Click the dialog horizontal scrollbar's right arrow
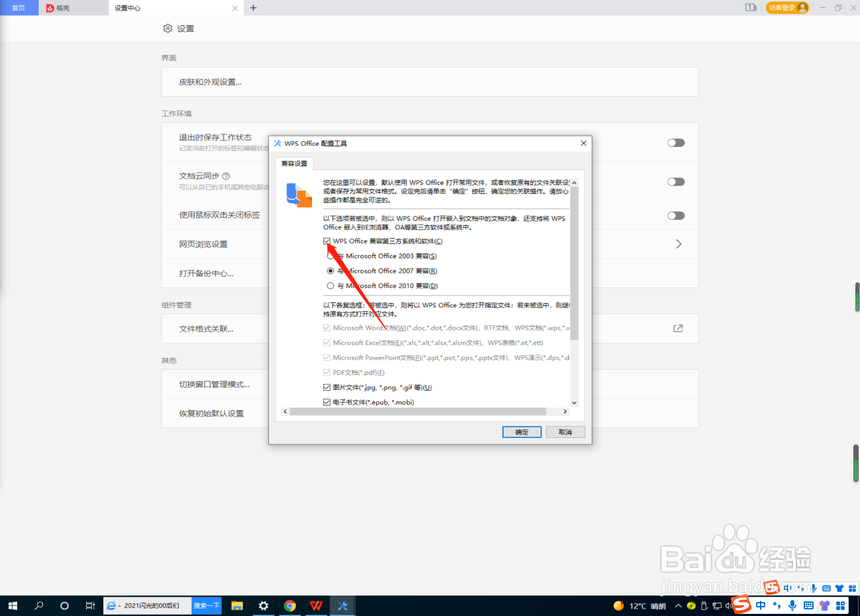The image size is (860, 616). [x=565, y=411]
